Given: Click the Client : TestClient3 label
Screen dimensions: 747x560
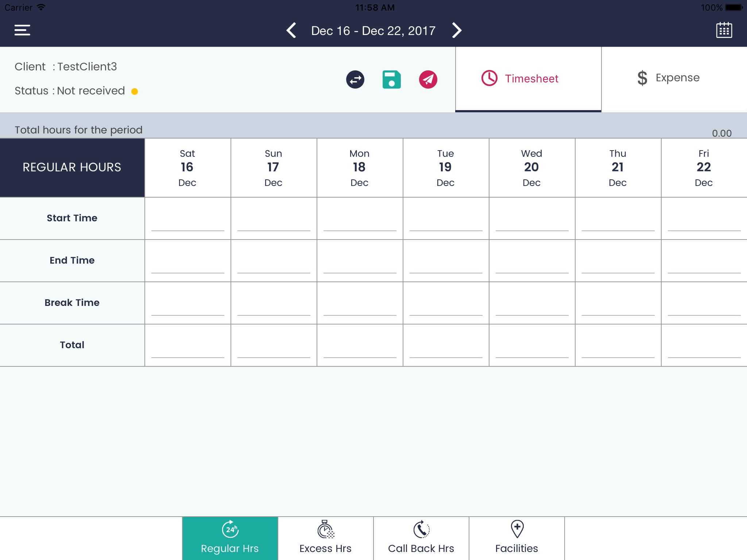Looking at the screenshot, I should tap(66, 67).
